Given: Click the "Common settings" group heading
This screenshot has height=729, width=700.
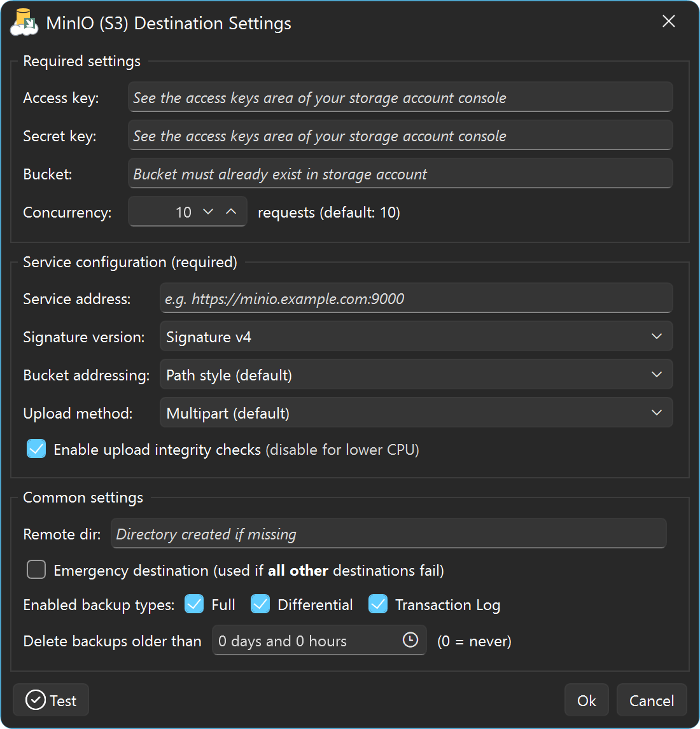Looking at the screenshot, I should tap(83, 497).
